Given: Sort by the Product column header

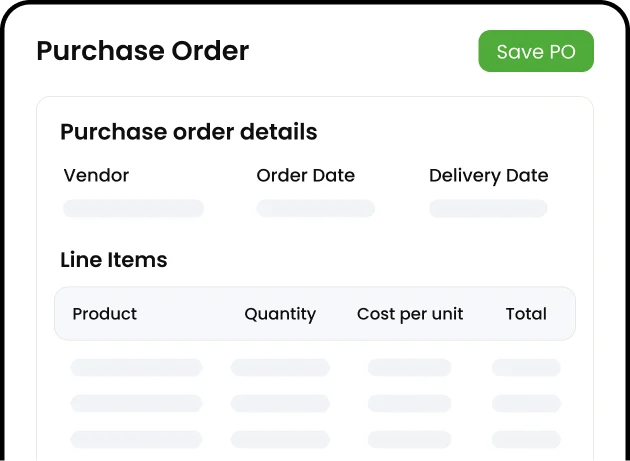Looking at the screenshot, I should (105, 313).
